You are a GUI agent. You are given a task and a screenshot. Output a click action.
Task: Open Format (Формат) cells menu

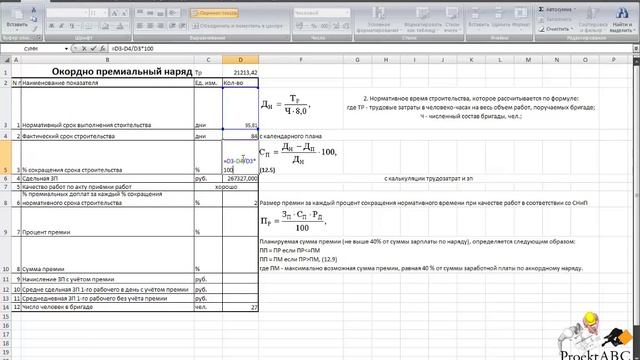(520, 20)
